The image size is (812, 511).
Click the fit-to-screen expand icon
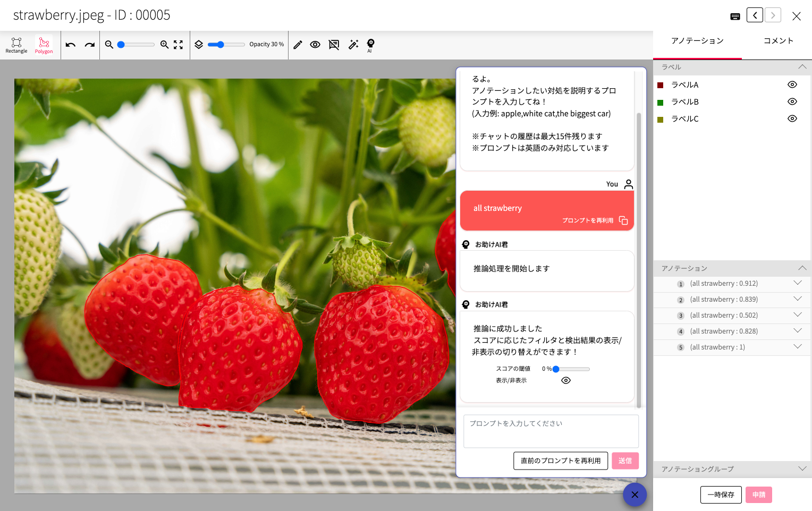pyautogui.click(x=179, y=45)
